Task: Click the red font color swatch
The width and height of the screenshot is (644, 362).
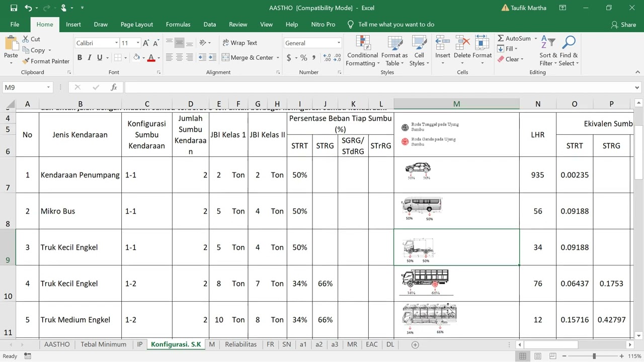Action: [x=151, y=57]
